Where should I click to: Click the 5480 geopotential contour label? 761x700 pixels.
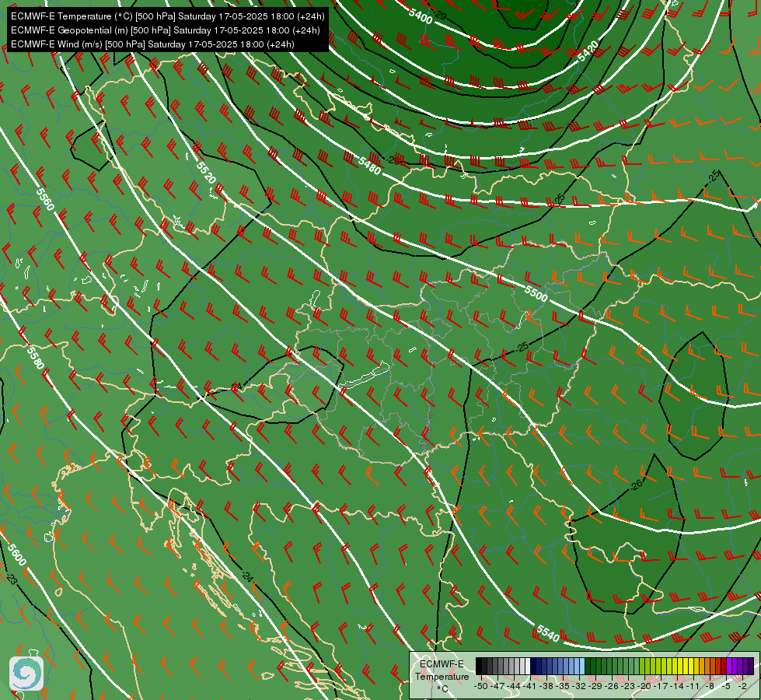(370, 166)
